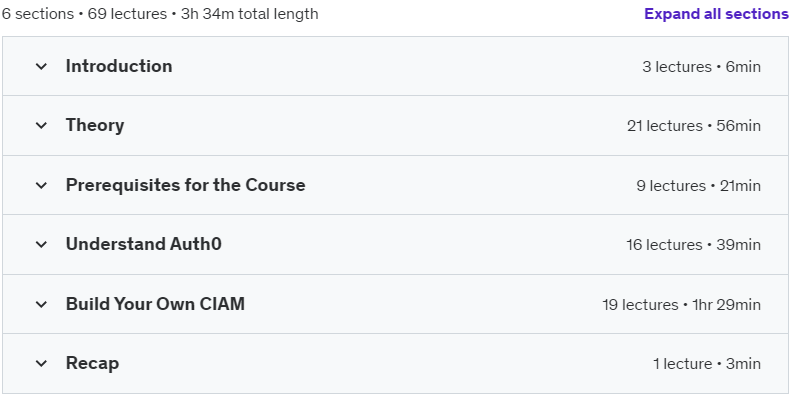Open Build Your Own CIAM title
The height and width of the screenshot is (400, 791).
coord(155,304)
